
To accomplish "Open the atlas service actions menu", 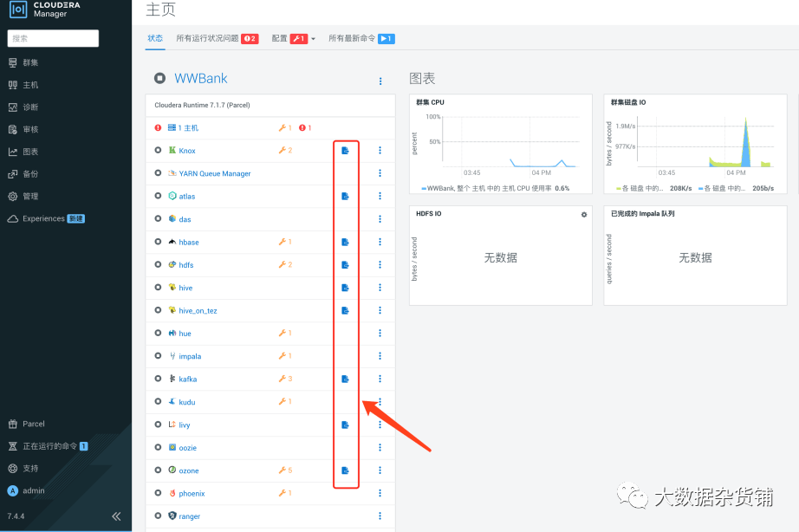I will [x=380, y=196].
